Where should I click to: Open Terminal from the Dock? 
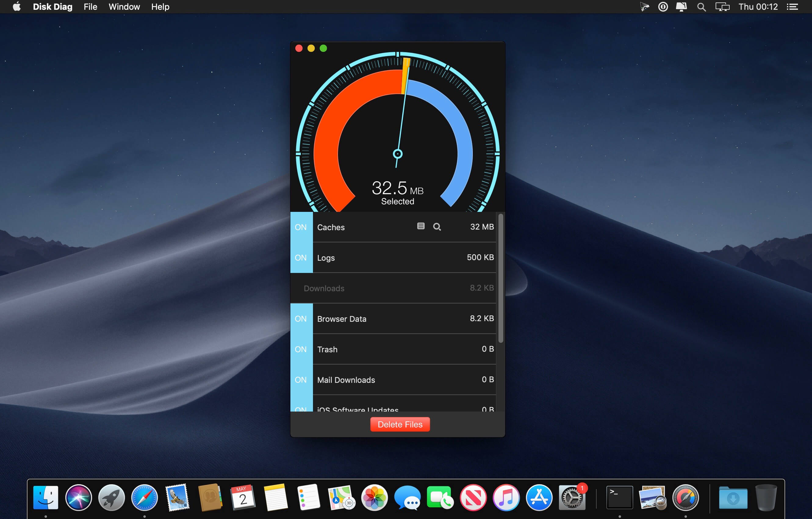point(620,497)
